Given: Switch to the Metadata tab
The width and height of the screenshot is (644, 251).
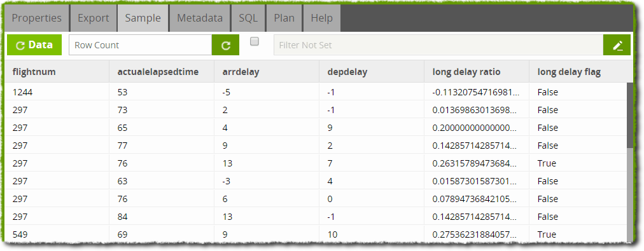Looking at the screenshot, I should (x=200, y=18).
